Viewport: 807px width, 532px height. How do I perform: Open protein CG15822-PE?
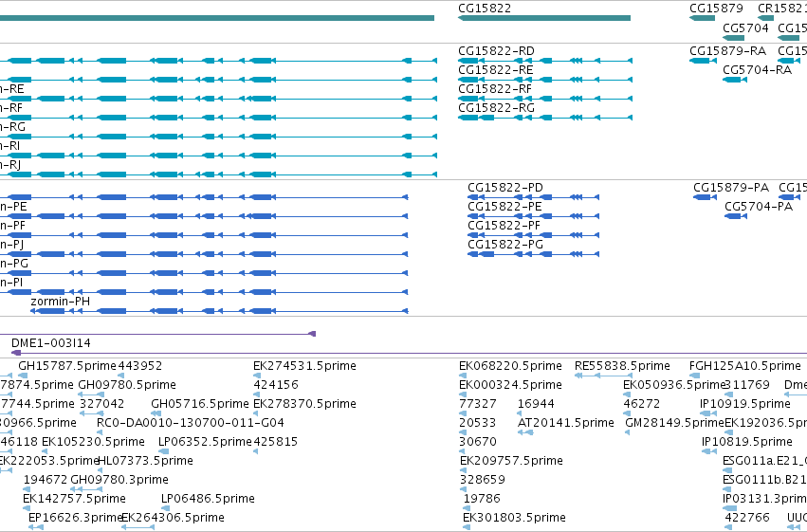pyautogui.click(x=504, y=207)
